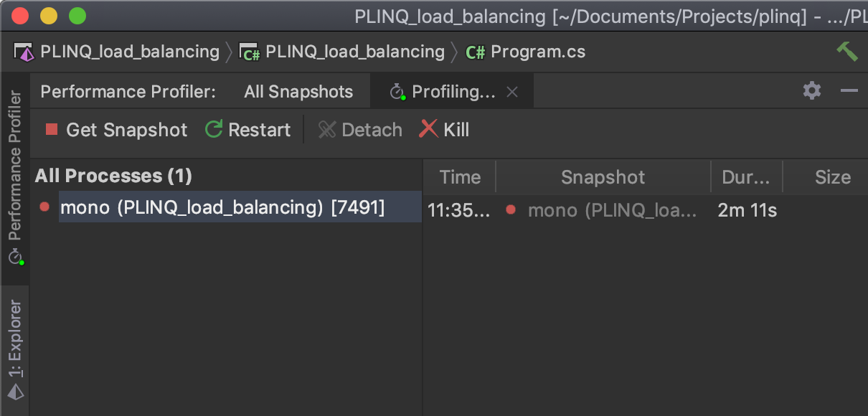This screenshot has height=416, width=868.
Task: Close the Profiling tab
Action: click(512, 92)
